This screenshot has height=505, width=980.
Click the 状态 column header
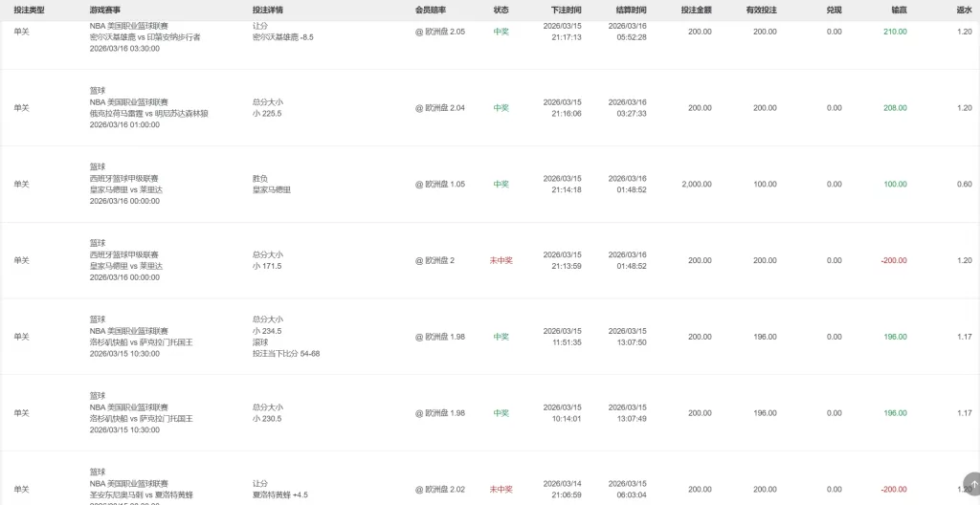(x=501, y=10)
